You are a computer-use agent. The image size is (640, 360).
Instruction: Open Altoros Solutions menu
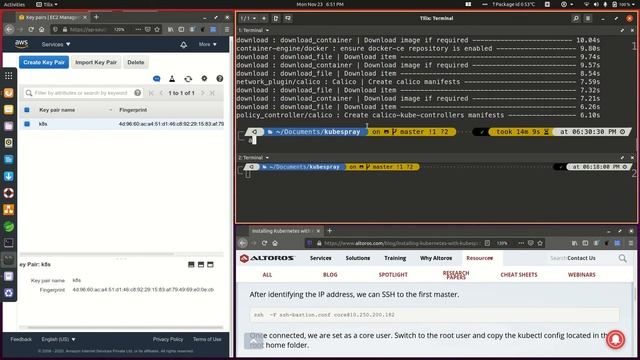click(x=358, y=258)
